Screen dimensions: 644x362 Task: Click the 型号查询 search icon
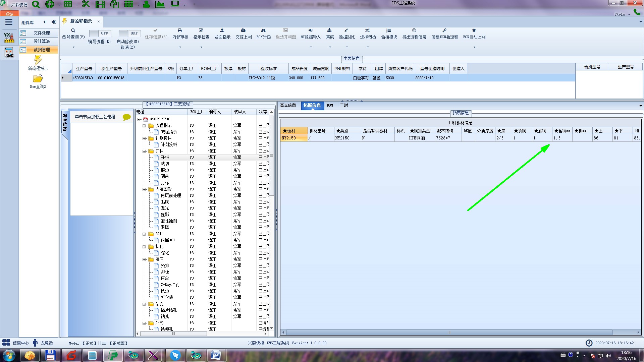click(x=73, y=31)
